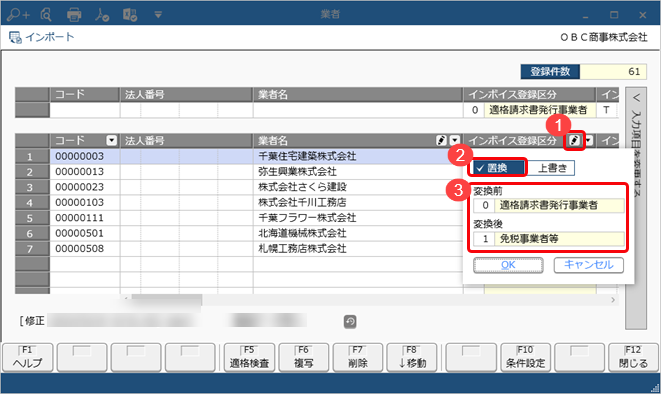Viewport: 661px width, 394px height.
Task: Click the 変換前 code field showing 0
Action: [484, 205]
